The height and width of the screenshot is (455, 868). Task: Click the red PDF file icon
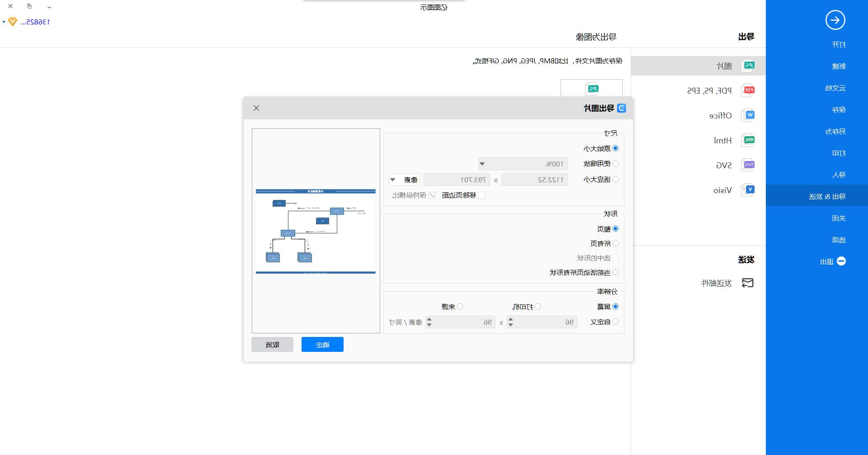pos(748,90)
